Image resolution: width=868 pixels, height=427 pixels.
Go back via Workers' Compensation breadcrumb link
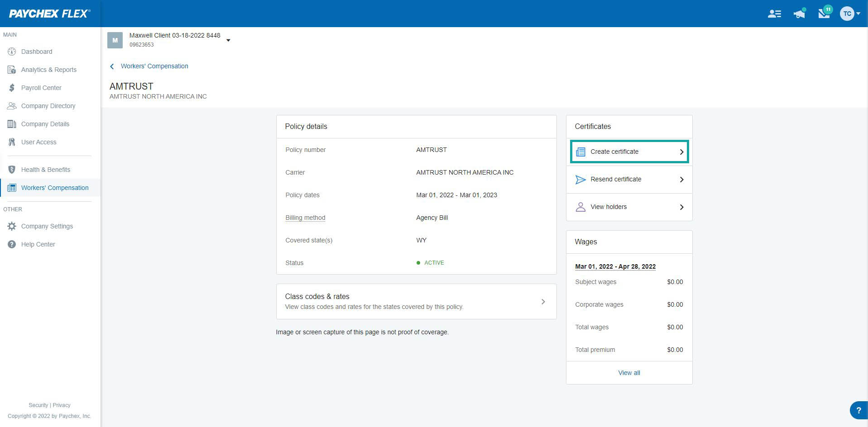click(x=154, y=66)
